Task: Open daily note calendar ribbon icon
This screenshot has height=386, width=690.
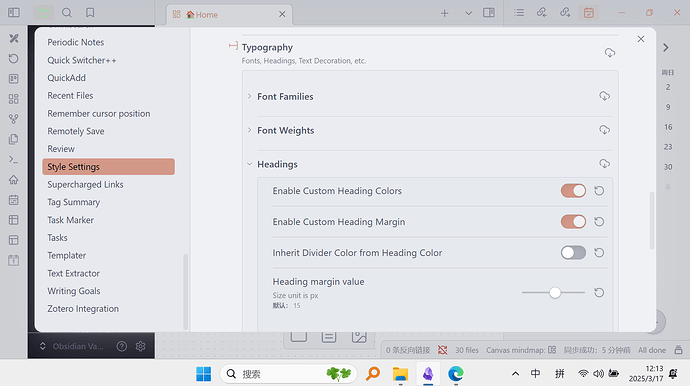Action: tap(14, 200)
